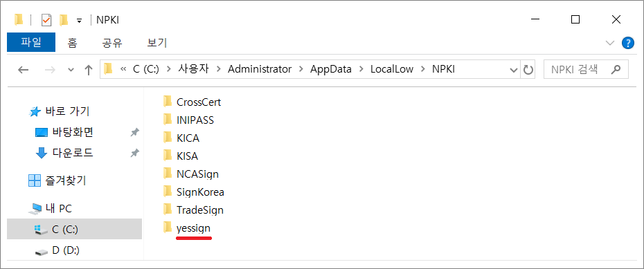
Task: Click the pin icon beside 바탕화면
Action: pyautogui.click(x=134, y=133)
